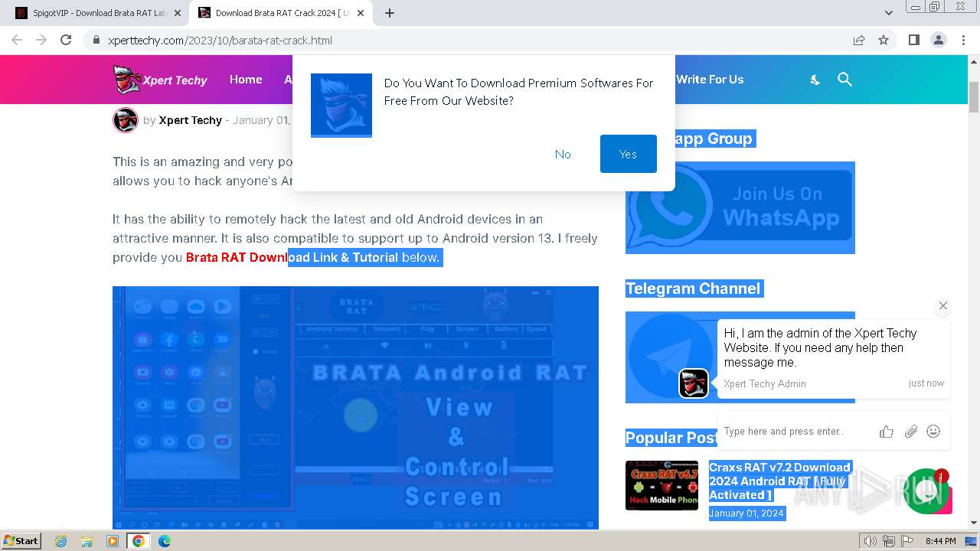Screen dimensions: 980x551
Task: Open the Chrome profile avatar menu
Action: (938, 40)
